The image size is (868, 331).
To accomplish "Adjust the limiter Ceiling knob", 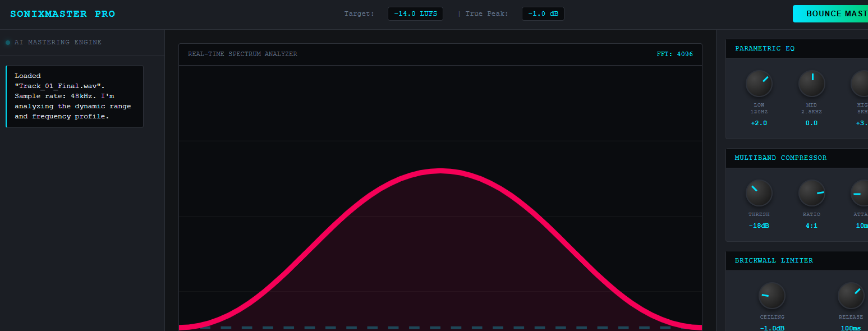I will (772, 296).
